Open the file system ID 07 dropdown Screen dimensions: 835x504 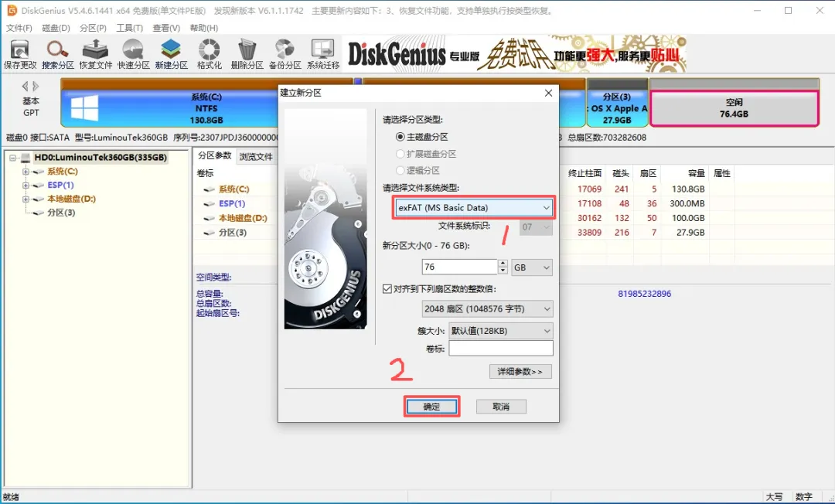click(536, 226)
